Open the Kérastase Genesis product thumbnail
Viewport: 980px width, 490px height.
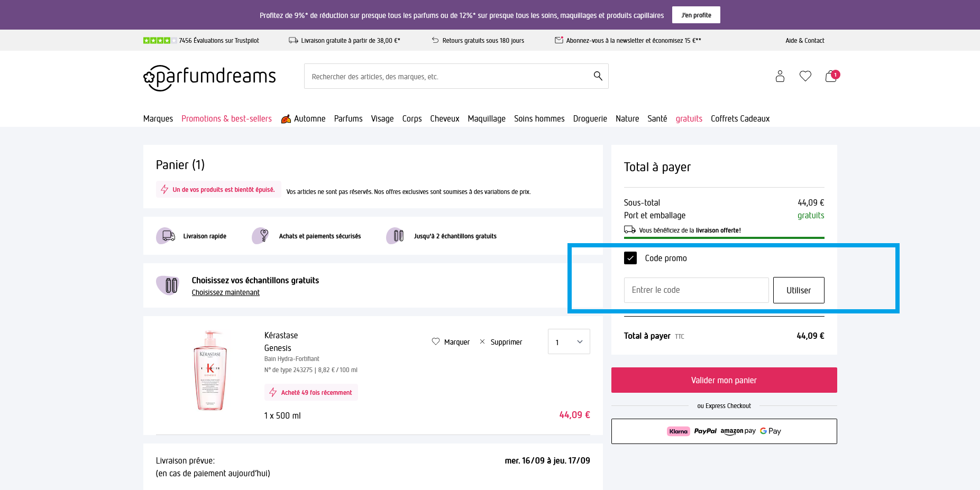click(210, 370)
